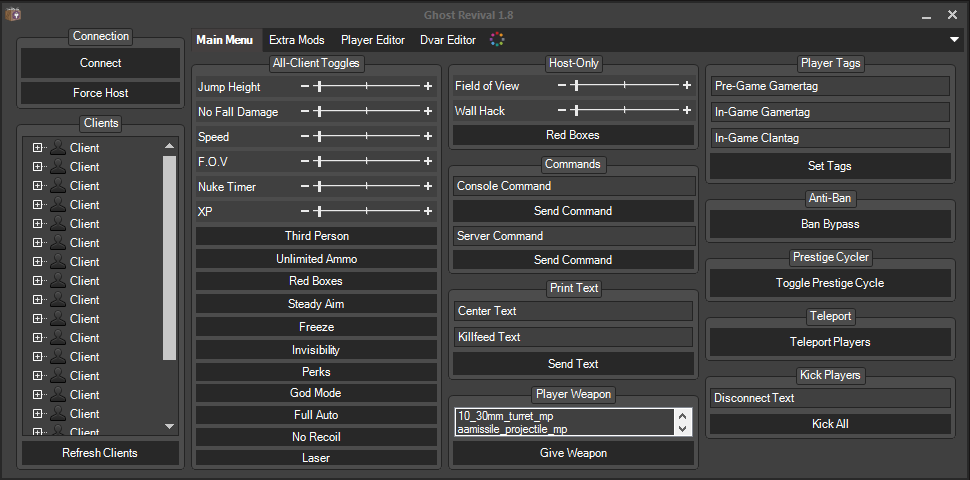The height and width of the screenshot is (480, 970).
Task: Click the down arrow in the Player Weapon list
Action: (682, 428)
